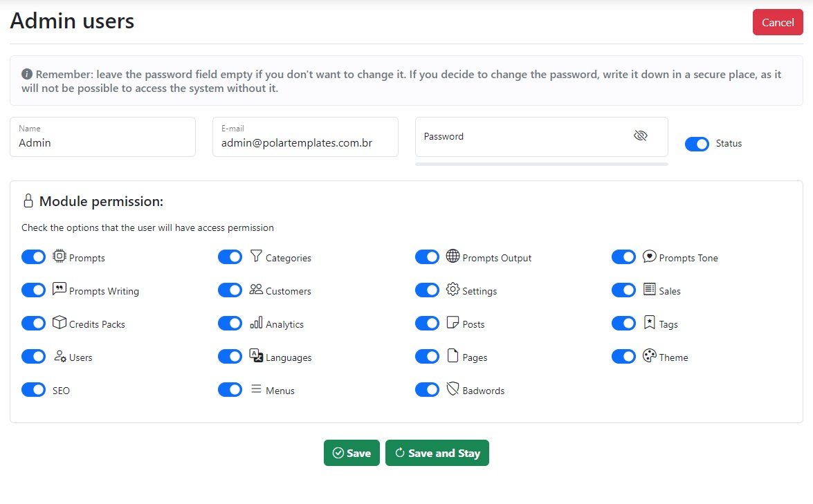The image size is (813, 504).
Task: Disable the Status toggle
Action: point(697,144)
